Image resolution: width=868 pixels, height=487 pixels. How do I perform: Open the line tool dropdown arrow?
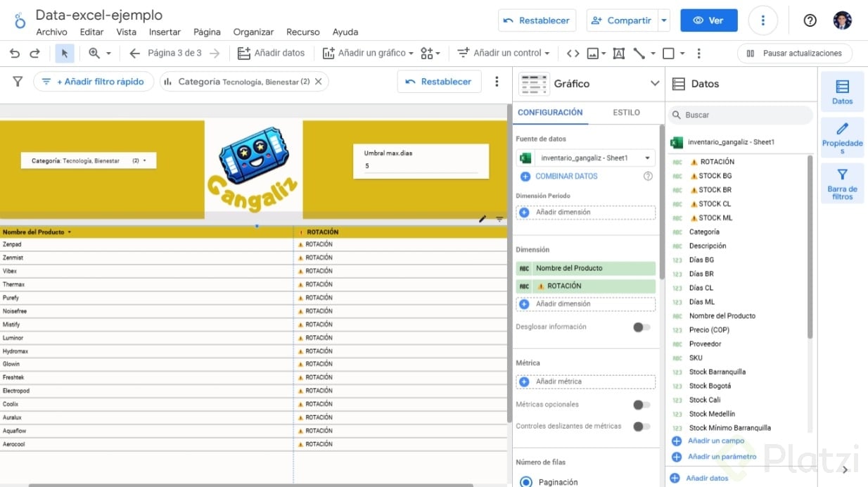653,53
